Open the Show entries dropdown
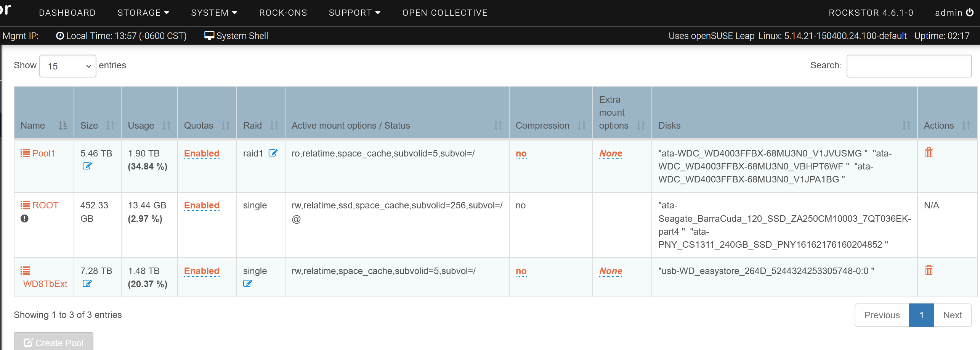980x350 pixels. click(x=67, y=66)
